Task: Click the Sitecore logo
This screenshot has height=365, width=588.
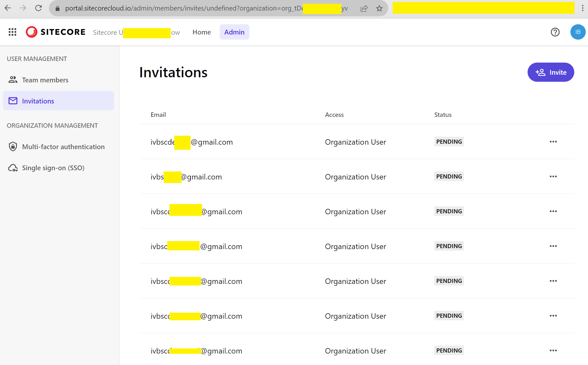Action: coord(56,32)
